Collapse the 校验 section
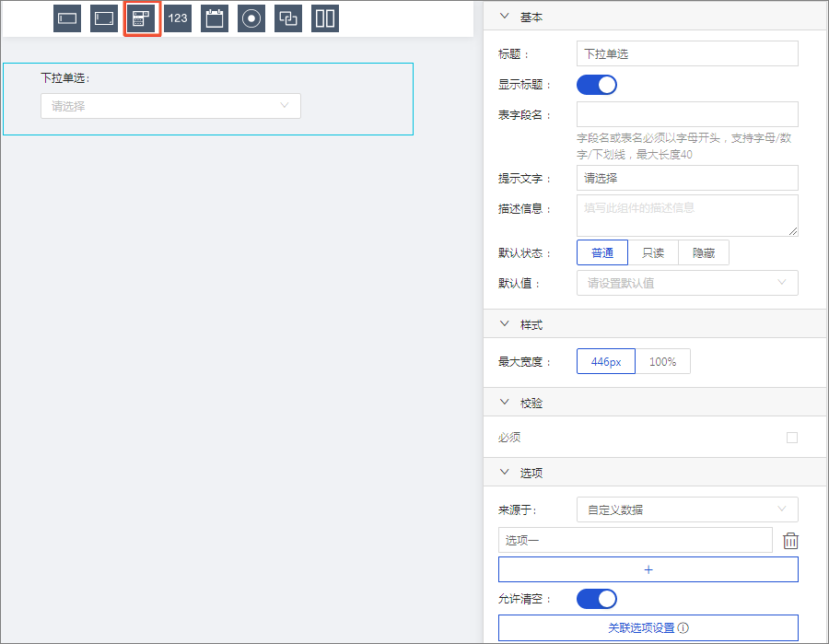 (505, 403)
